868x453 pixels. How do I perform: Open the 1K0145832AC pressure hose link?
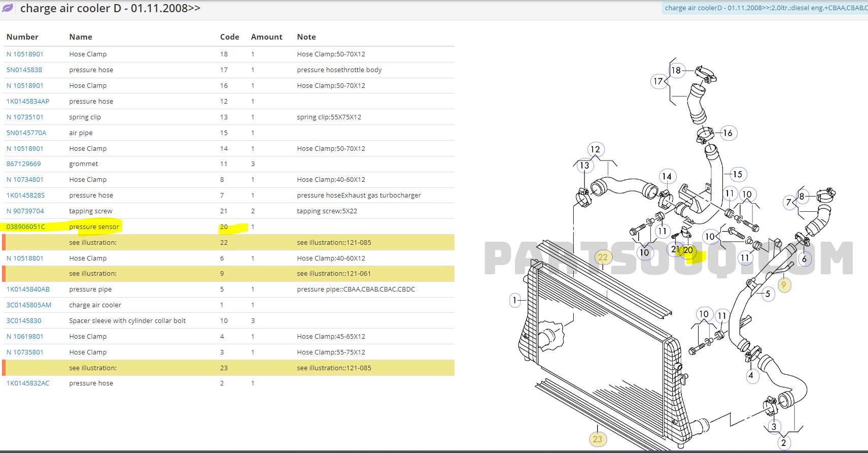[28, 383]
